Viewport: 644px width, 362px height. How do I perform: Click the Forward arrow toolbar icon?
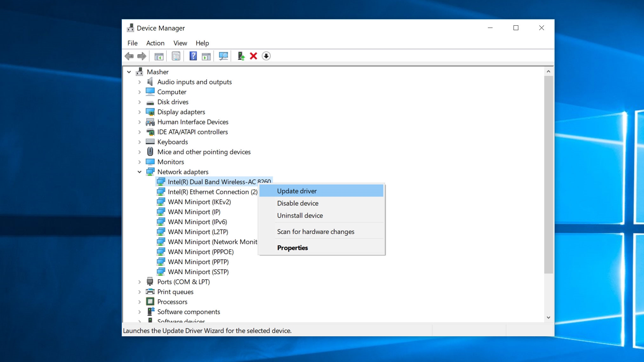(142, 56)
